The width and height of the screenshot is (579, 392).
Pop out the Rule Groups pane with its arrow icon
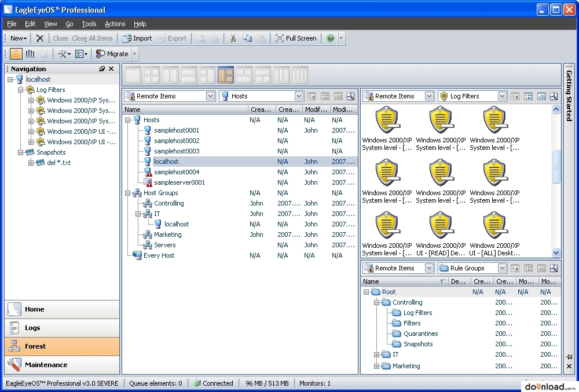coord(554,268)
